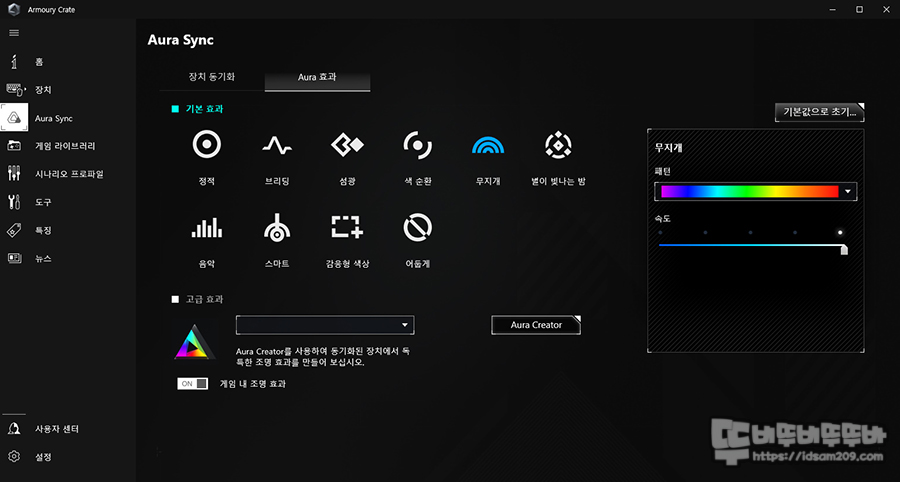Select the 섬광 strobing effect icon
900x482 pixels.
(x=347, y=145)
